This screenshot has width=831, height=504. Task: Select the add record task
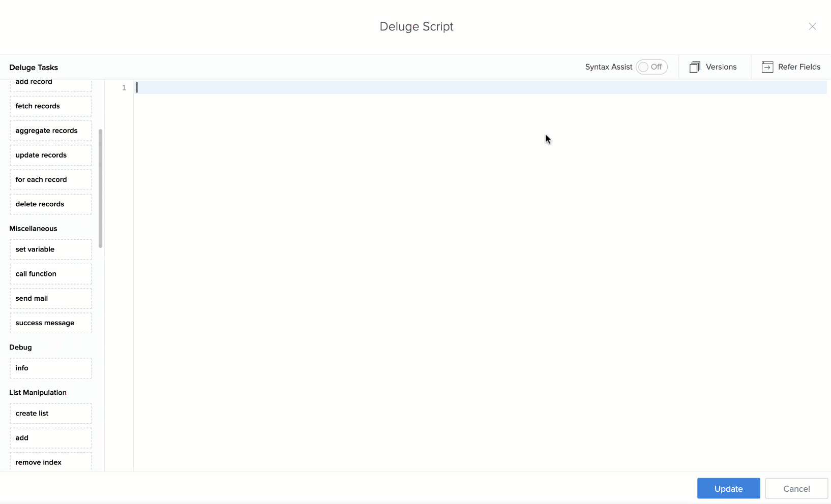click(51, 85)
